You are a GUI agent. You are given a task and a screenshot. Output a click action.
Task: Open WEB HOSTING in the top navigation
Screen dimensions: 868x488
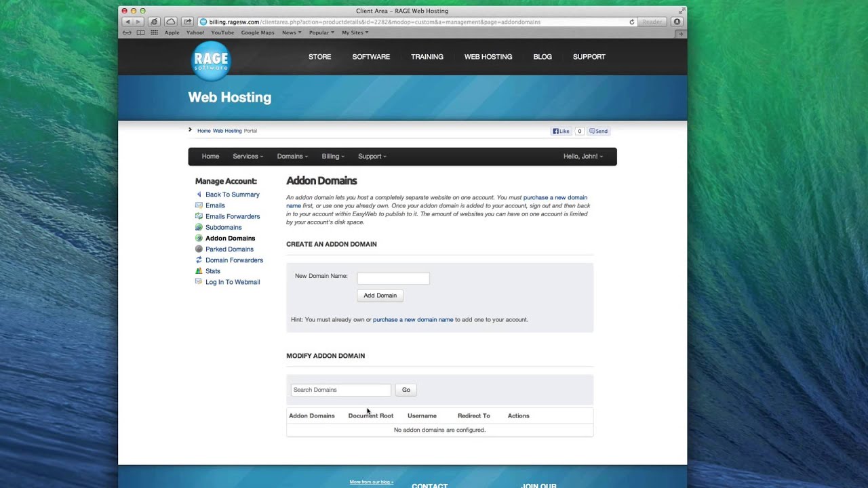(x=488, y=57)
